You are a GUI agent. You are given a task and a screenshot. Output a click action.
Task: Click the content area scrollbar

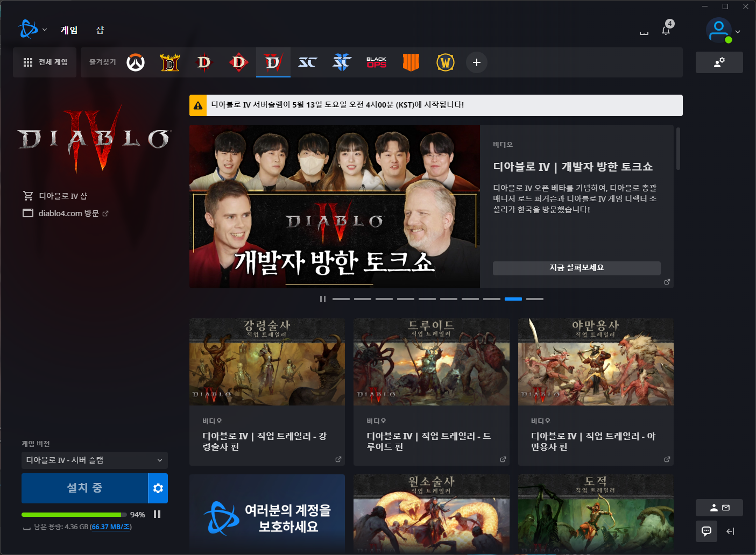click(678, 148)
